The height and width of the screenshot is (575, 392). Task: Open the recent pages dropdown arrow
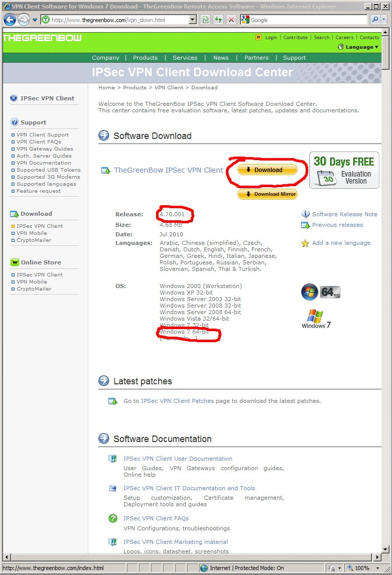(35, 20)
